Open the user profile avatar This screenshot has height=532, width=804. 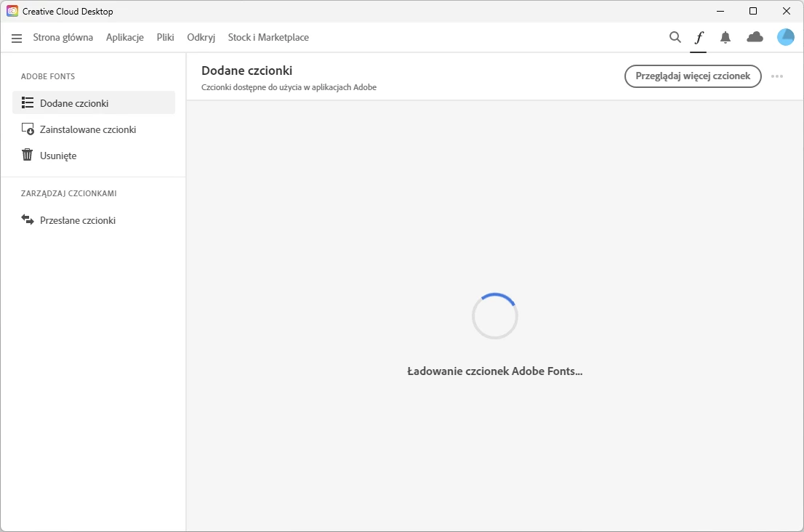[x=786, y=37]
